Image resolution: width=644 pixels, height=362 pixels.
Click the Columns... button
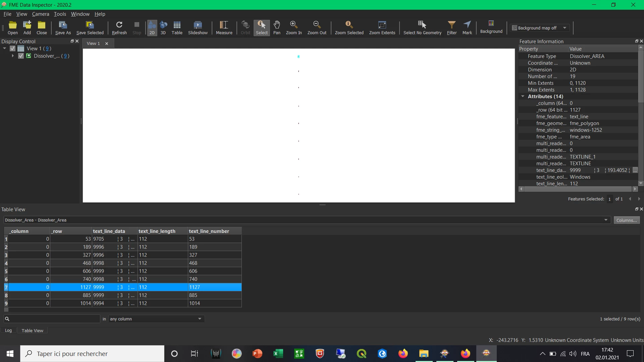click(626, 220)
